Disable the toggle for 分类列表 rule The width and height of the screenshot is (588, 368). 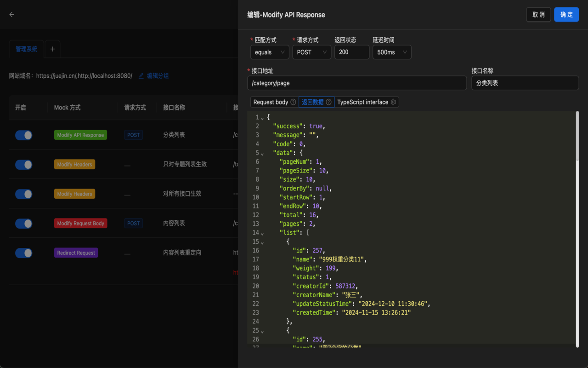point(23,135)
